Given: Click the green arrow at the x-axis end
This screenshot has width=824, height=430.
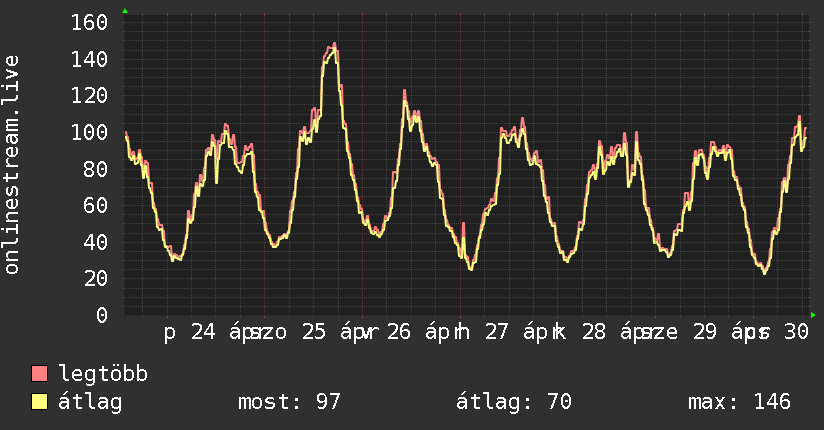Looking at the screenshot, I should click(x=813, y=315).
